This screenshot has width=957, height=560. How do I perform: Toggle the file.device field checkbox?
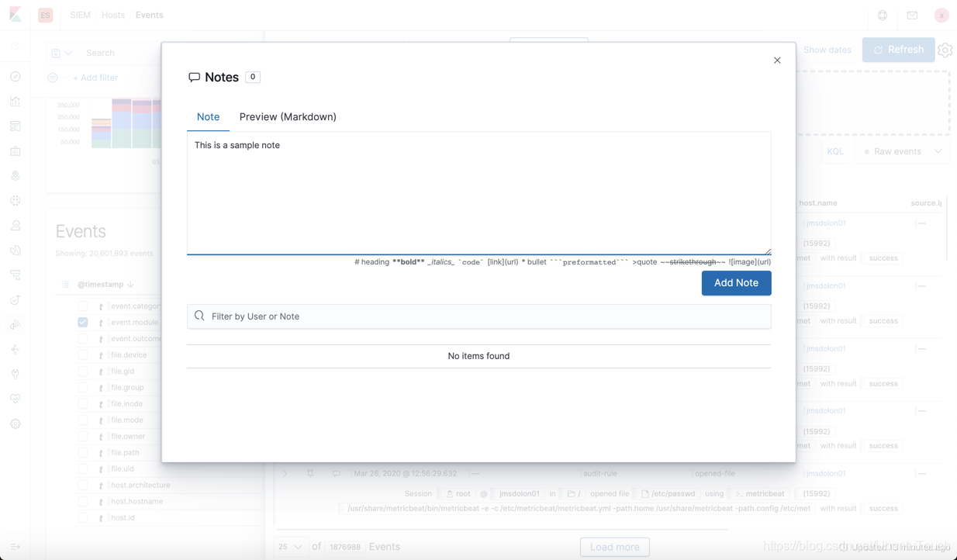[x=82, y=355]
